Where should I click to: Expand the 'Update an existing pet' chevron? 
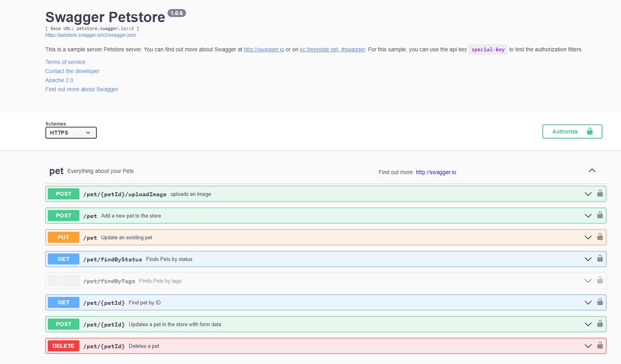(588, 237)
